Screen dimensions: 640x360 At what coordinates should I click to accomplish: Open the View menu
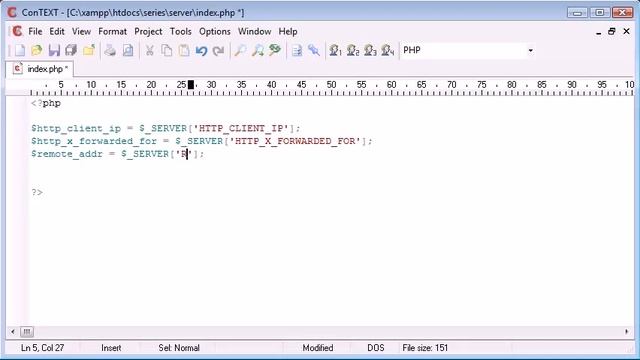(x=81, y=31)
